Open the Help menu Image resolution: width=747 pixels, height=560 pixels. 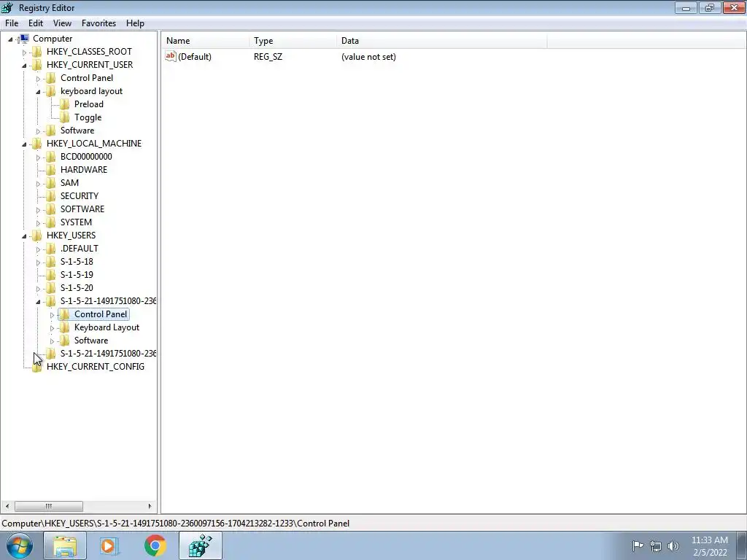click(x=135, y=23)
